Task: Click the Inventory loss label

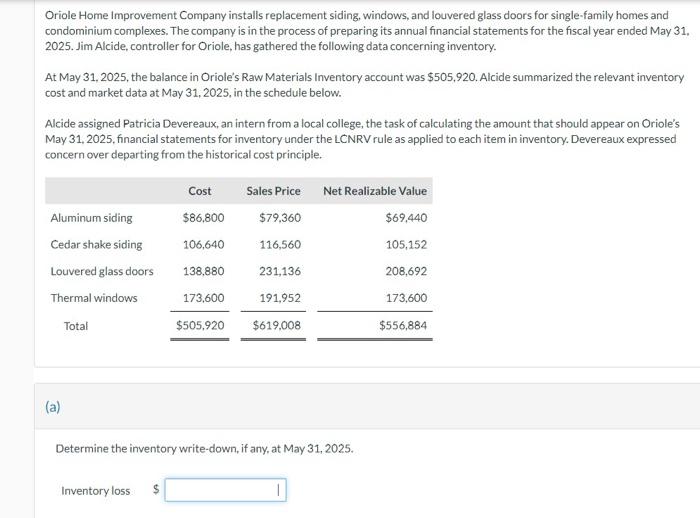Action: (96, 491)
